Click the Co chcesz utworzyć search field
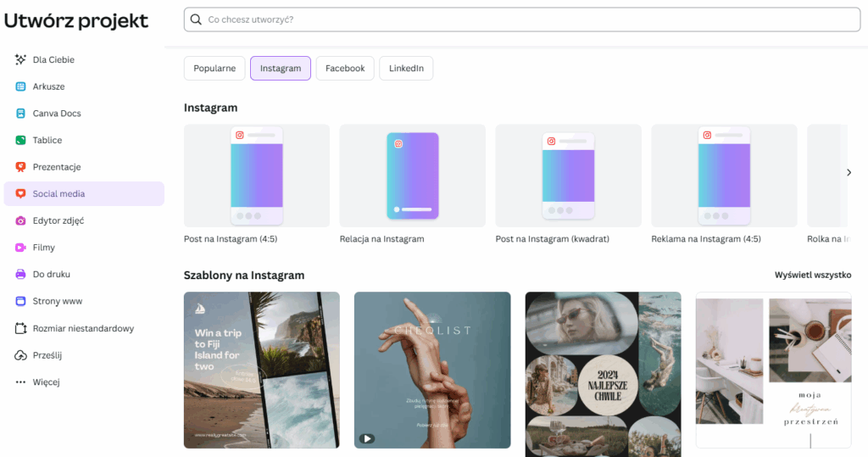 point(522,20)
